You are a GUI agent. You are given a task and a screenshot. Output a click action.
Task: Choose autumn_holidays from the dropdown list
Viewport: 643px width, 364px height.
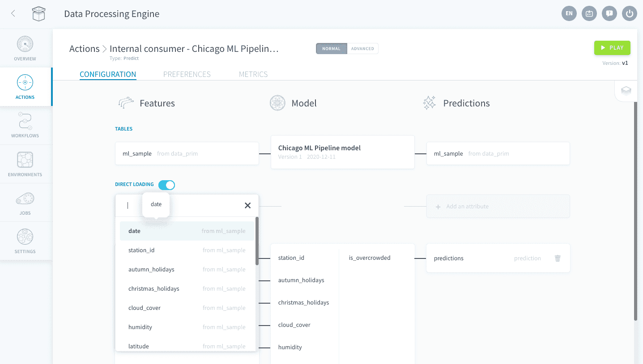pos(187,270)
